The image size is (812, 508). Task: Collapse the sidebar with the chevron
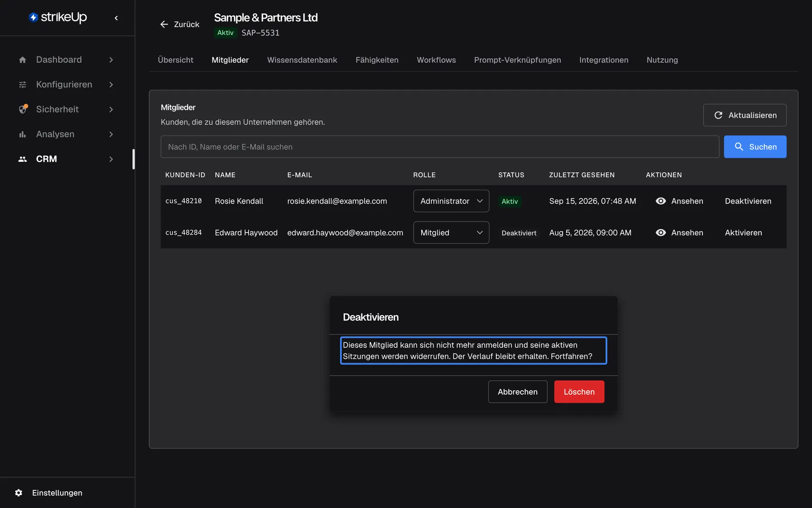pos(116,18)
